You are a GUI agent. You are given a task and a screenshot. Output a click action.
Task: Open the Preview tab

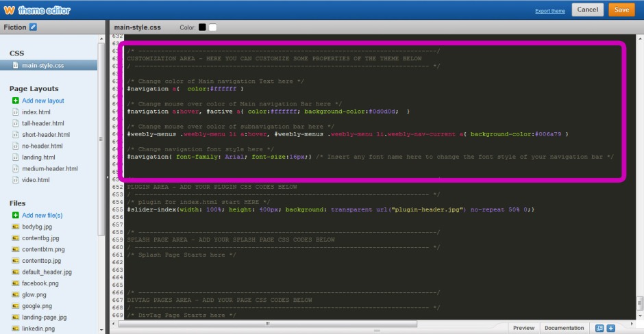tap(523, 329)
